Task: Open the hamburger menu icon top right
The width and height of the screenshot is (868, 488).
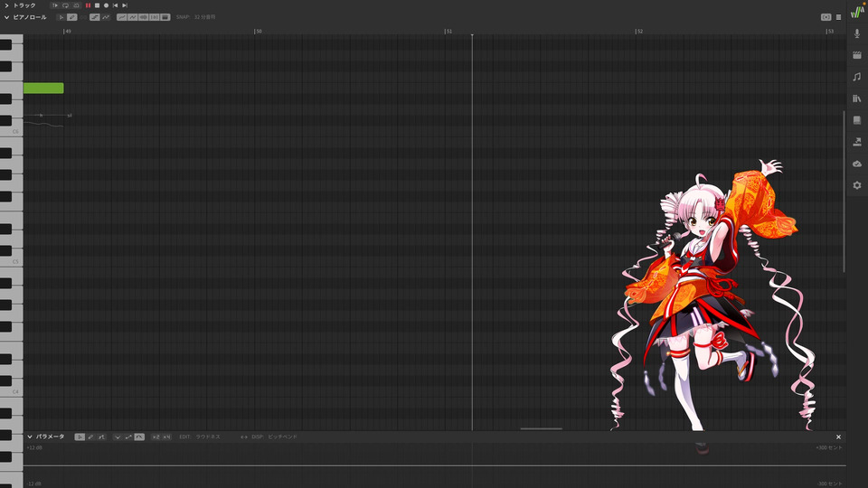Action: [839, 17]
